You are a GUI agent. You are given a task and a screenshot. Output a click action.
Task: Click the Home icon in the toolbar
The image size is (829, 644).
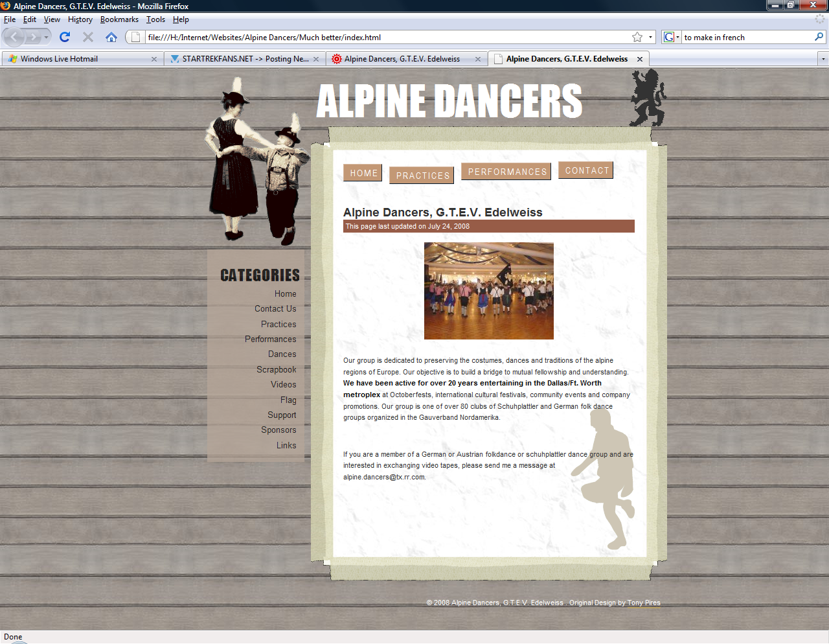[111, 37]
